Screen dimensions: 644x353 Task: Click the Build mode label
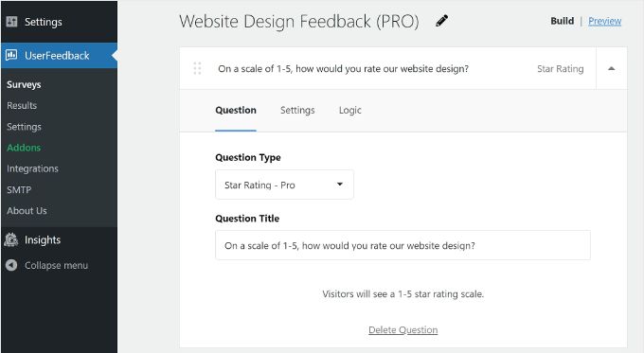pos(562,21)
